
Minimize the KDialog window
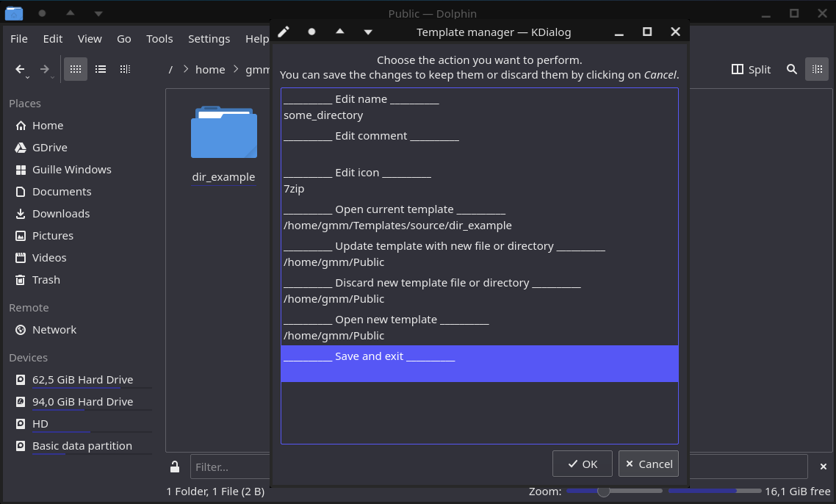click(619, 33)
